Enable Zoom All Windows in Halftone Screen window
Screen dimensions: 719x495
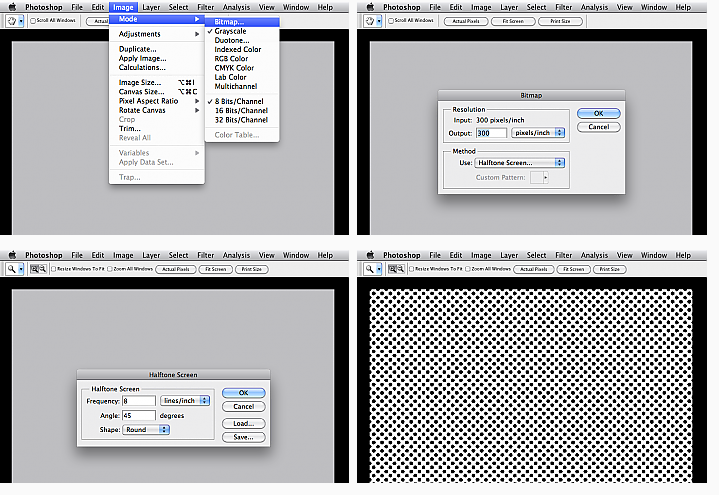[110, 269]
